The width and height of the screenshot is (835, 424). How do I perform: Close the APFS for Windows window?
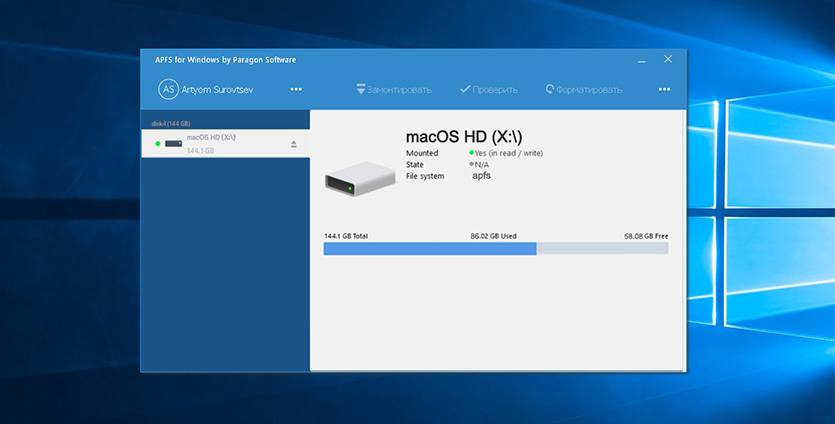[668, 59]
